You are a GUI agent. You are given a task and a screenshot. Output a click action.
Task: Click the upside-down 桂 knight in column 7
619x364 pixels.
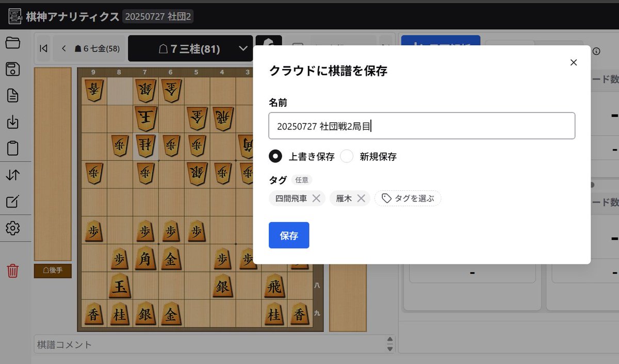[x=145, y=146]
